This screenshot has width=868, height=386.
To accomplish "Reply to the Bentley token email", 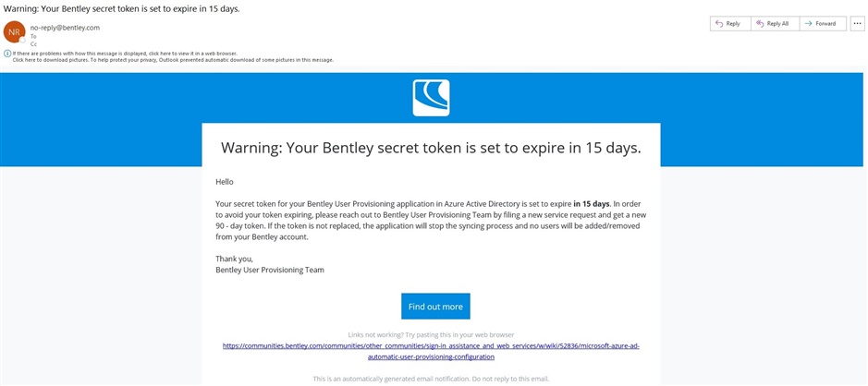I will pos(730,24).
